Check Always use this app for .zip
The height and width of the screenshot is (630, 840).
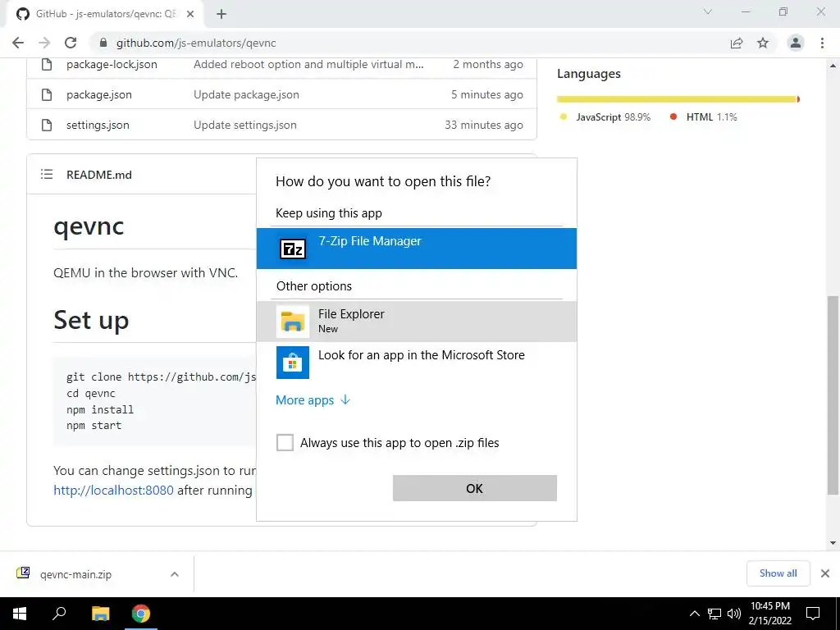click(285, 442)
